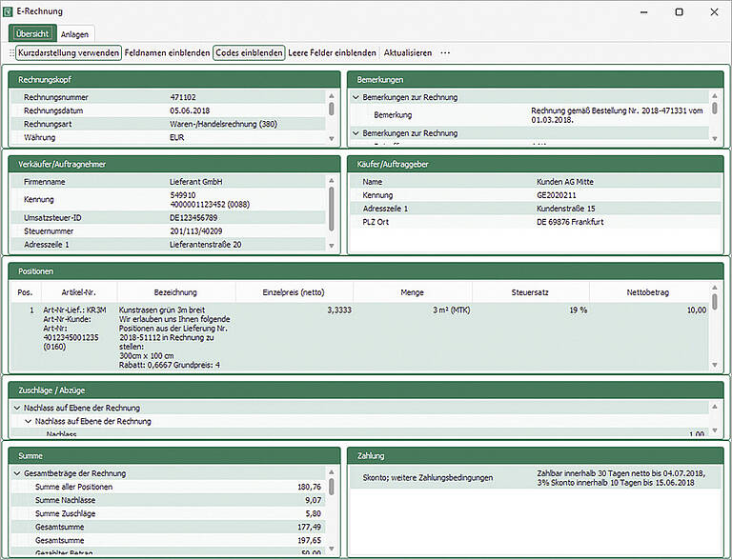
Task: Collapse the nested Nachlass auf Ebene der Rechnung
Action: 28,421
